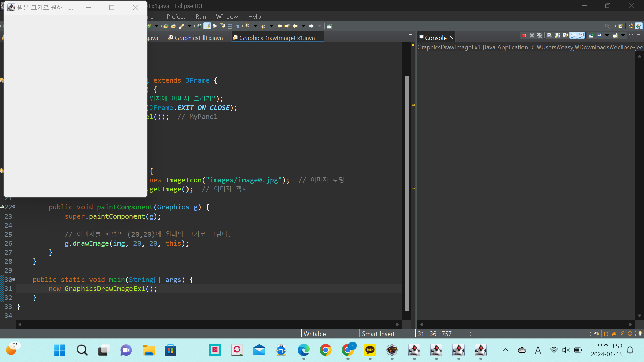Expand the Next Annotation dropdown arrow
644x362 pixels.
point(255,26)
